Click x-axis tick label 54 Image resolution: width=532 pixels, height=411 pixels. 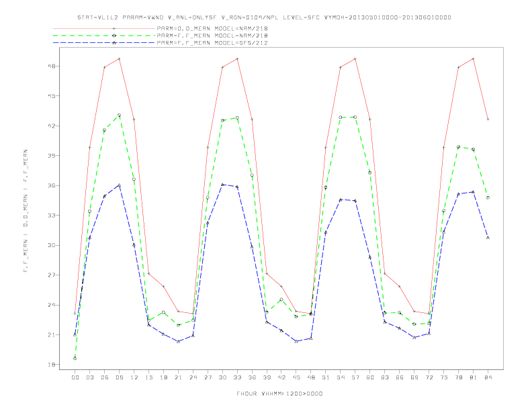coord(341,377)
